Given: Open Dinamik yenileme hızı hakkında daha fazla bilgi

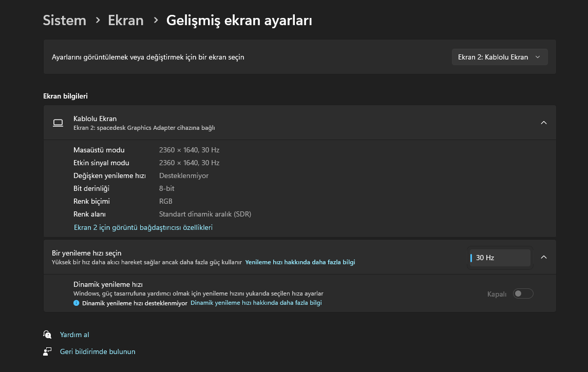Looking at the screenshot, I should (256, 303).
